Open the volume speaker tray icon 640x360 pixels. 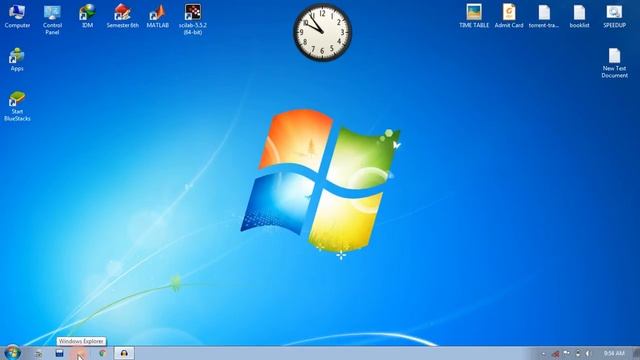[x=588, y=353]
